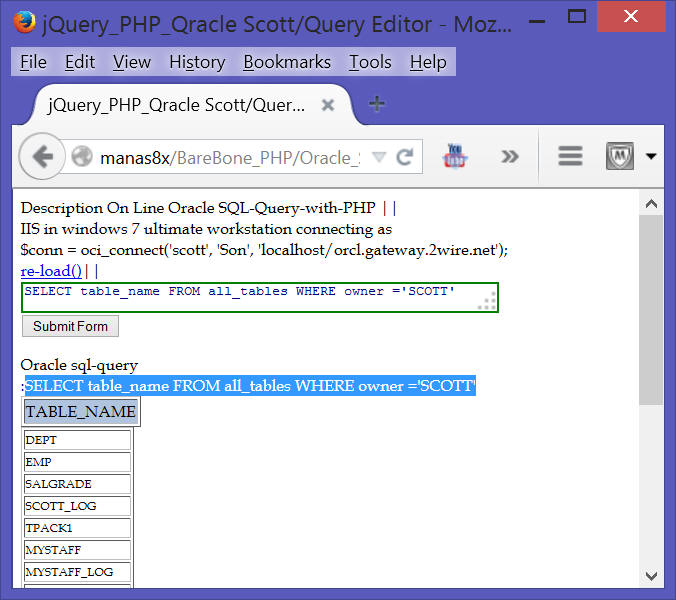
Task: Minimize the Firefox window
Action: 537,21
